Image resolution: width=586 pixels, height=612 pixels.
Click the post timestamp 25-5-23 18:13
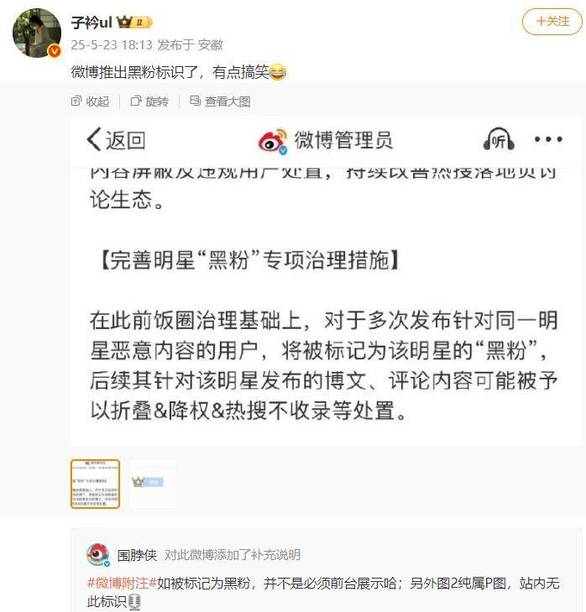coord(112,45)
